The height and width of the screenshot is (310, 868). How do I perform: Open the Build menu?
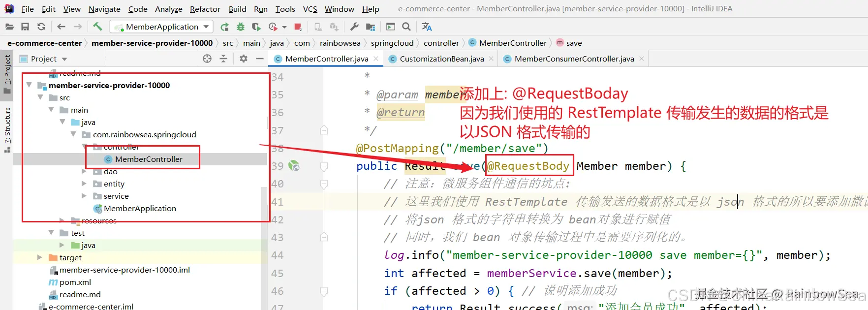(x=238, y=9)
